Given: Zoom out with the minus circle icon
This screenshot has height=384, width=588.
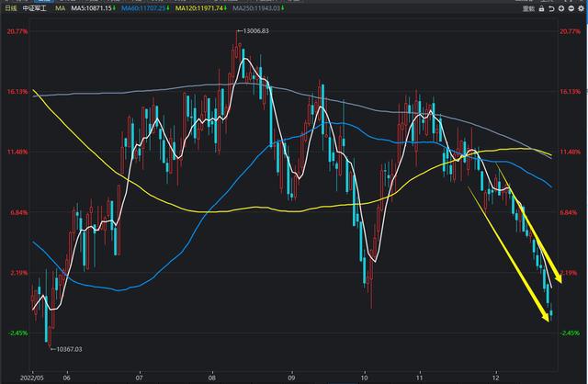Looking at the screenshot, I should coord(571,8).
